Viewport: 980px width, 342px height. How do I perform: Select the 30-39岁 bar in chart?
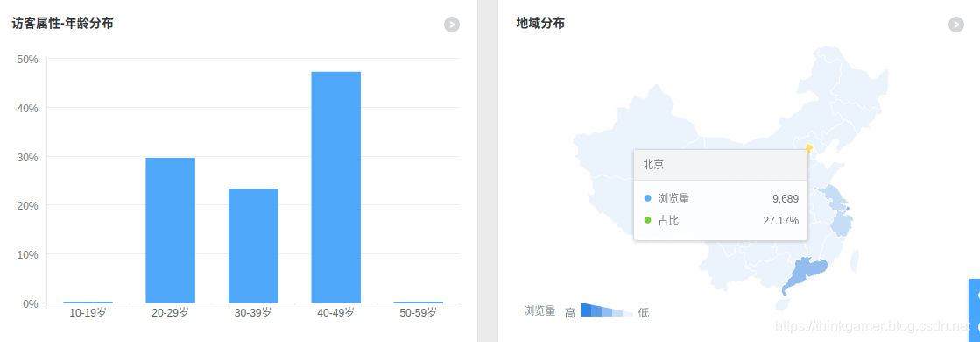click(x=253, y=246)
